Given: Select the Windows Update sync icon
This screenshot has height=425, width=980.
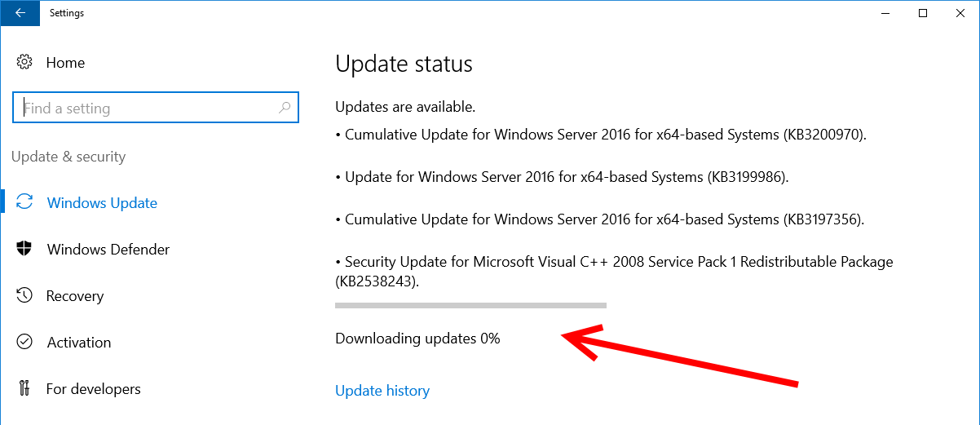Looking at the screenshot, I should 24,202.
